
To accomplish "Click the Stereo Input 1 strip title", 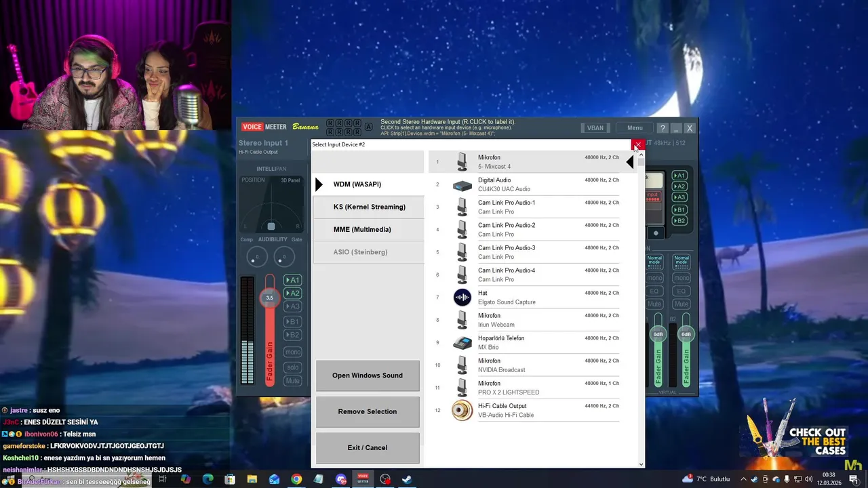I will 263,143.
